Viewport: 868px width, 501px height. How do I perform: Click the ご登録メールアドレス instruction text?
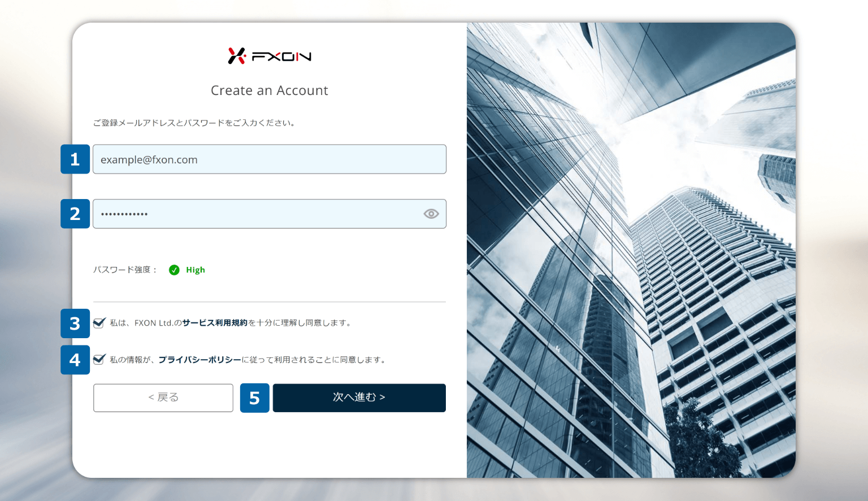(x=195, y=123)
